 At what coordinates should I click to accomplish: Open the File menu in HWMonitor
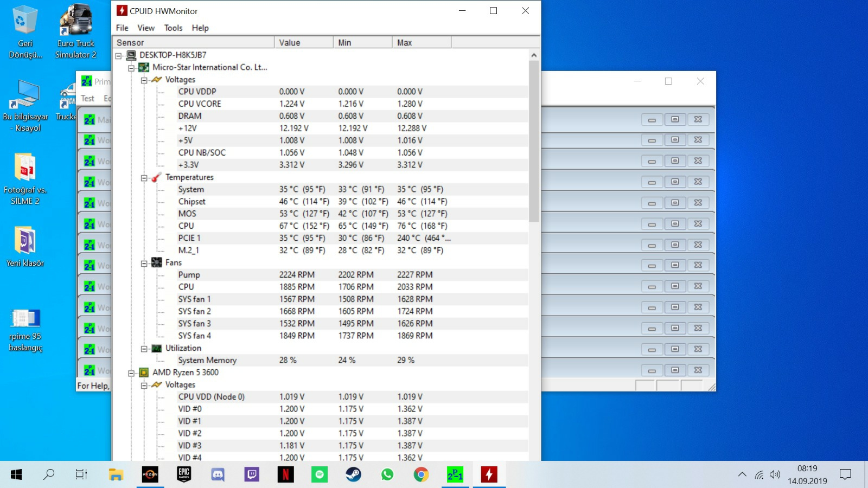click(122, 28)
